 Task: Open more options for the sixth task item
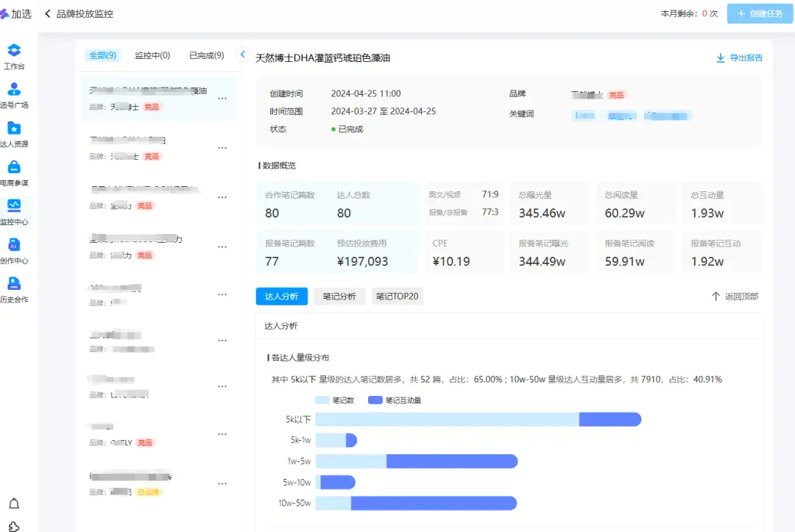pos(222,341)
